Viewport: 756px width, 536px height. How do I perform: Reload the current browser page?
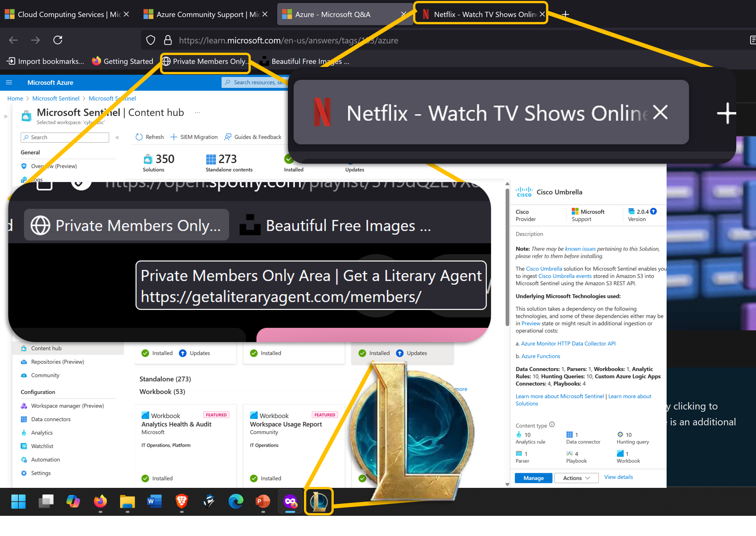click(x=58, y=40)
